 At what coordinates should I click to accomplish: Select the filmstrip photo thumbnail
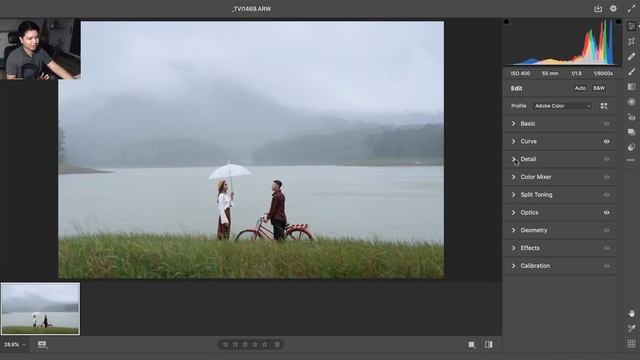(x=40, y=309)
